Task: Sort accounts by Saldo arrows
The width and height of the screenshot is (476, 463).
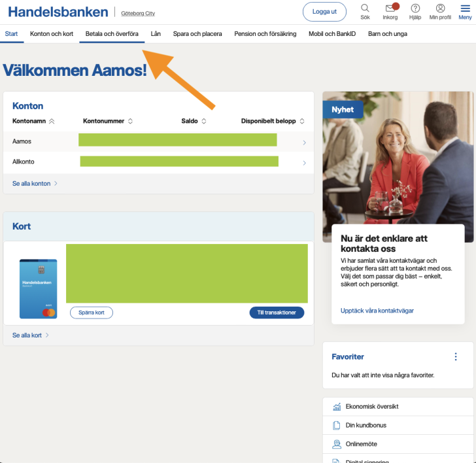Action: tap(204, 121)
